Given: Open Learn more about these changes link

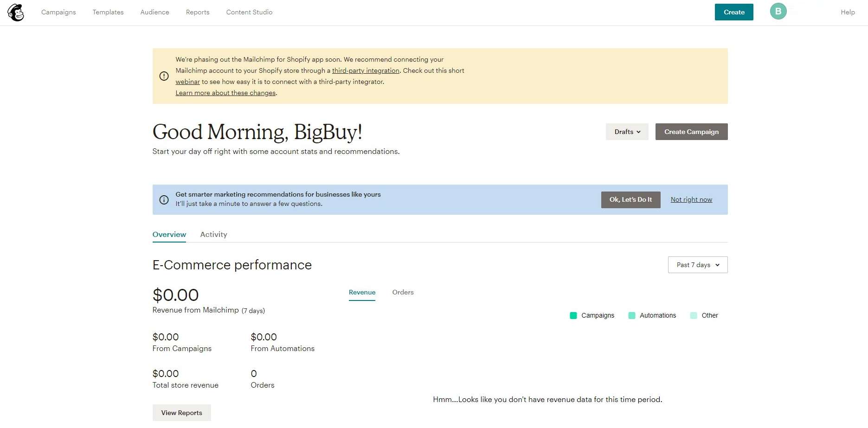Looking at the screenshot, I should click(x=225, y=93).
